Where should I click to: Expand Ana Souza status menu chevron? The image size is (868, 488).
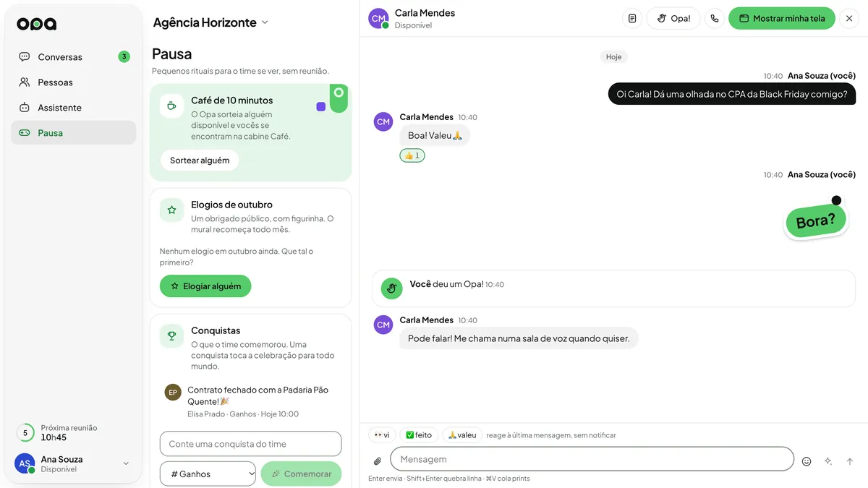(x=126, y=464)
